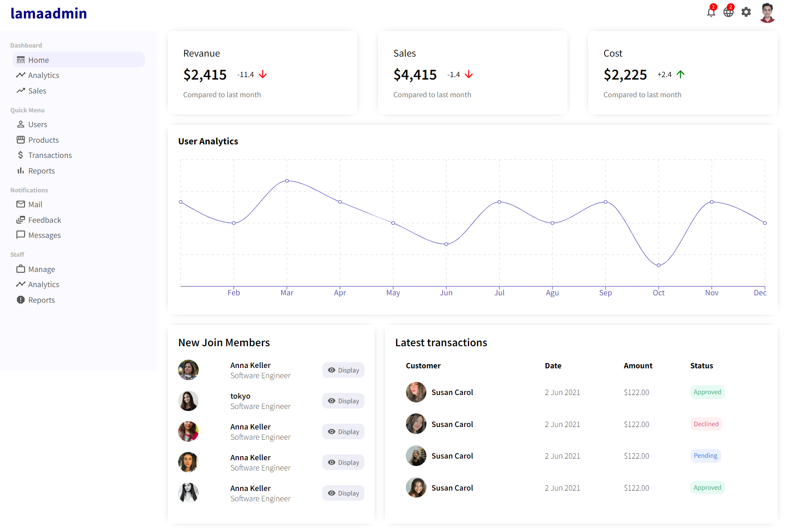The width and height of the screenshot is (788, 532).
Task: Click the Feedback icon in sidebar
Action: click(21, 220)
